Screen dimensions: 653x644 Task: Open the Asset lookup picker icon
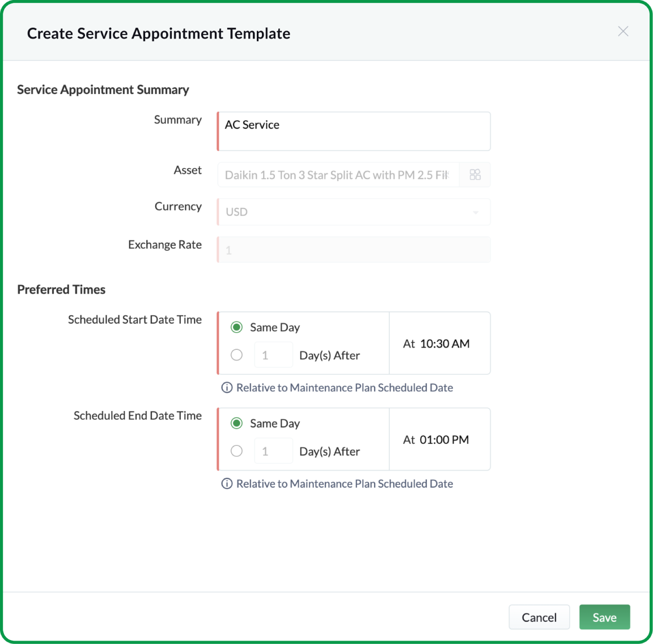475,175
